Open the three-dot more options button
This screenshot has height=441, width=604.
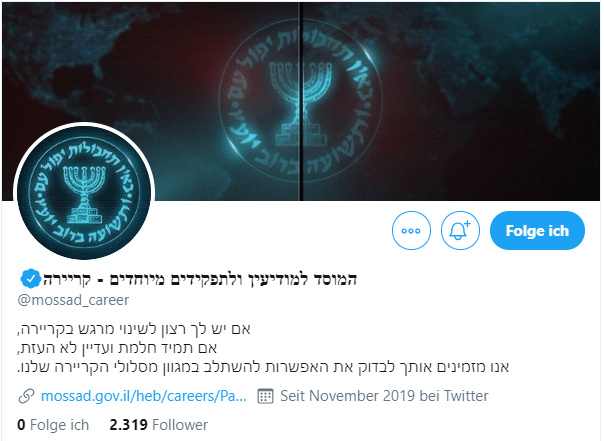411,230
